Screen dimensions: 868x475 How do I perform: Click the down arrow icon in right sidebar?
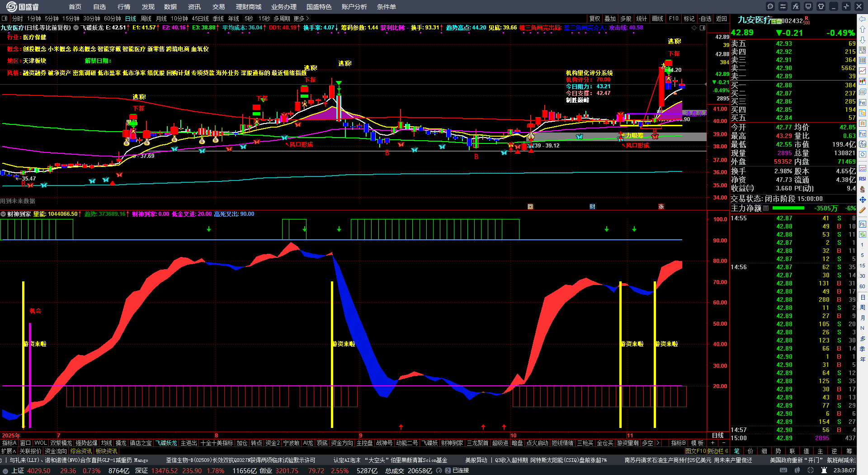(863, 39)
